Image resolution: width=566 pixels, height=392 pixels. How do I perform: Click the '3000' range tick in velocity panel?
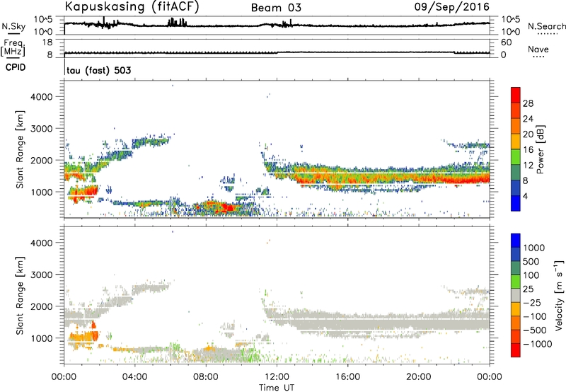[41, 275]
